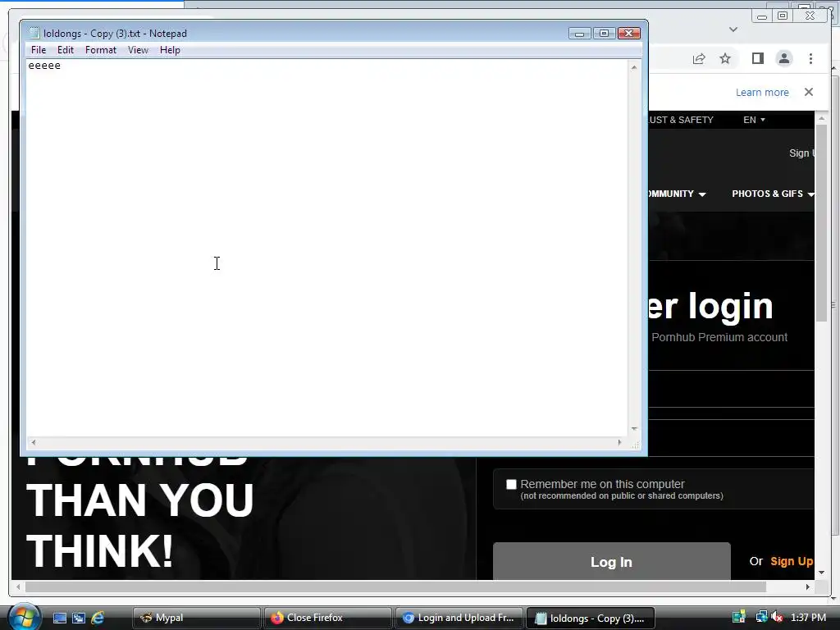The height and width of the screenshot is (630, 840).
Task: Open the Edit menu in Notepad
Action: point(66,50)
